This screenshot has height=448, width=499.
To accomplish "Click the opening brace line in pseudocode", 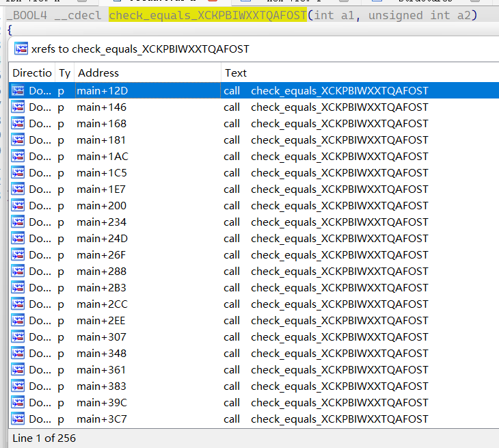I will pos(10,30).
